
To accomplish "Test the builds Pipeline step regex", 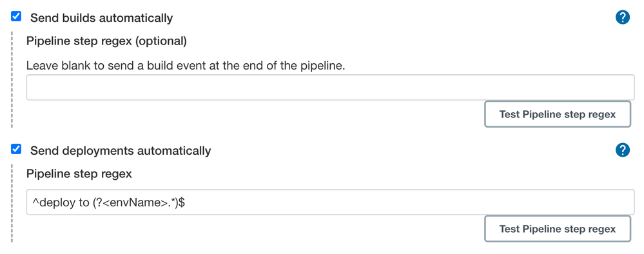I will click(x=558, y=114).
